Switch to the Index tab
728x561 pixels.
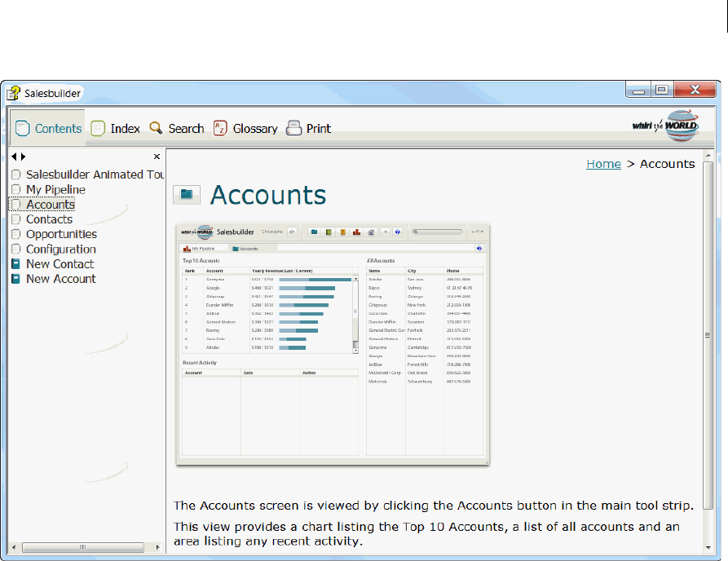[115, 128]
